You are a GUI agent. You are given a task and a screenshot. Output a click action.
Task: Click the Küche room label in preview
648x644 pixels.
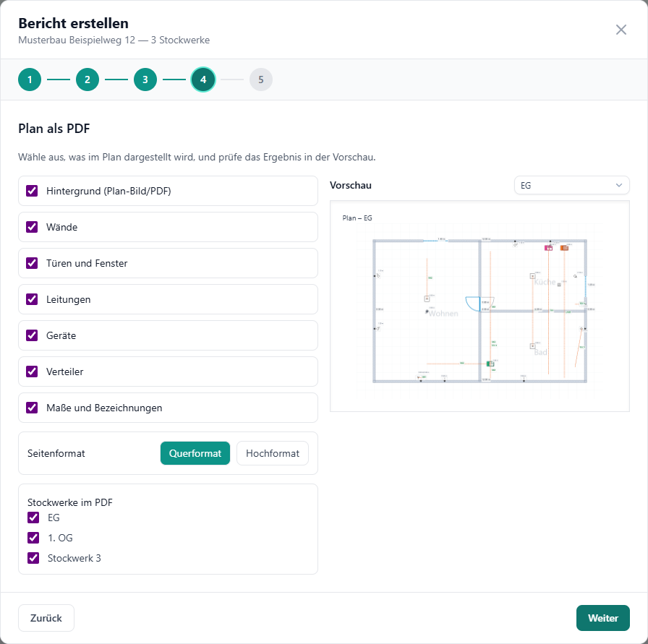[545, 282]
